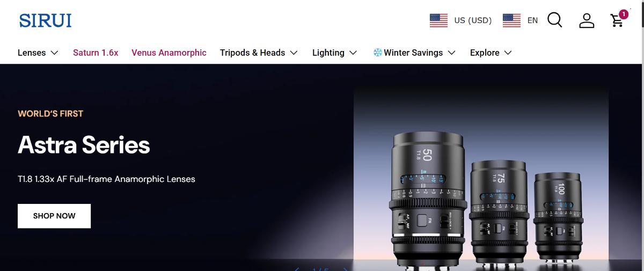Click the snowflake icon by Winter Savings

point(377,53)
